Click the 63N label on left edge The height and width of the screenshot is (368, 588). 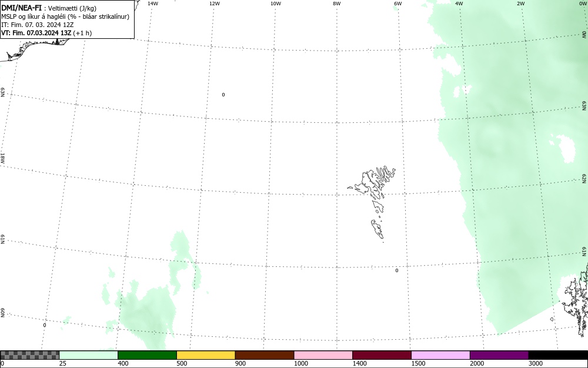2,92
